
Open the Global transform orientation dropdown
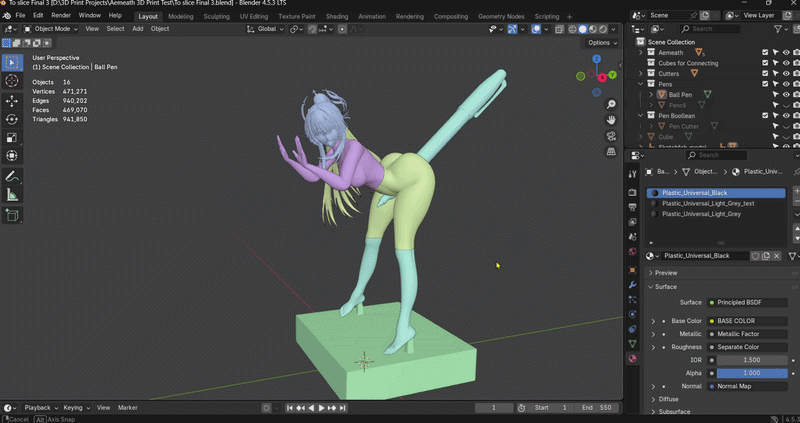[x=265, y=29]
